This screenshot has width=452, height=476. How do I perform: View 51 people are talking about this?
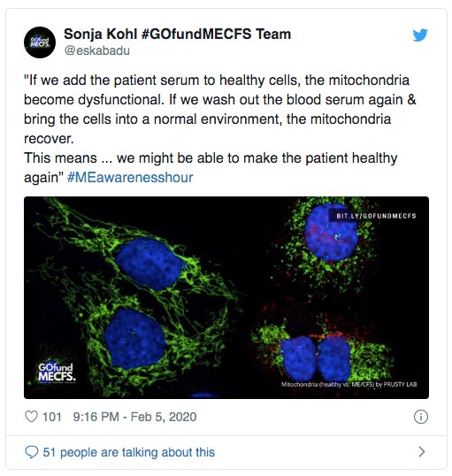tap(129, 452)
